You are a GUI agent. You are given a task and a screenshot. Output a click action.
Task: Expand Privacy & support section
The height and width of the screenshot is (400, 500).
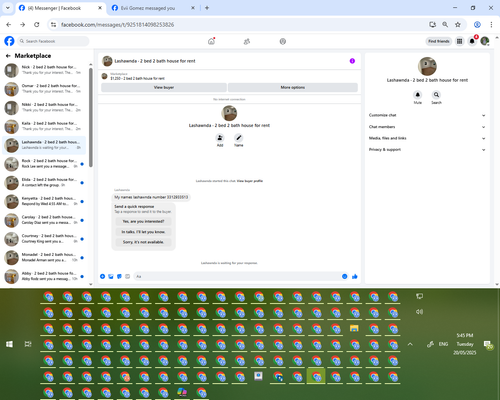pyautogui.click(x=427, y=150)
